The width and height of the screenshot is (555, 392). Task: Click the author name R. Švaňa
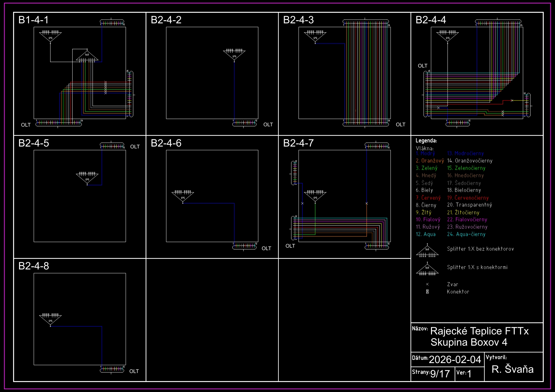(512, 369)
